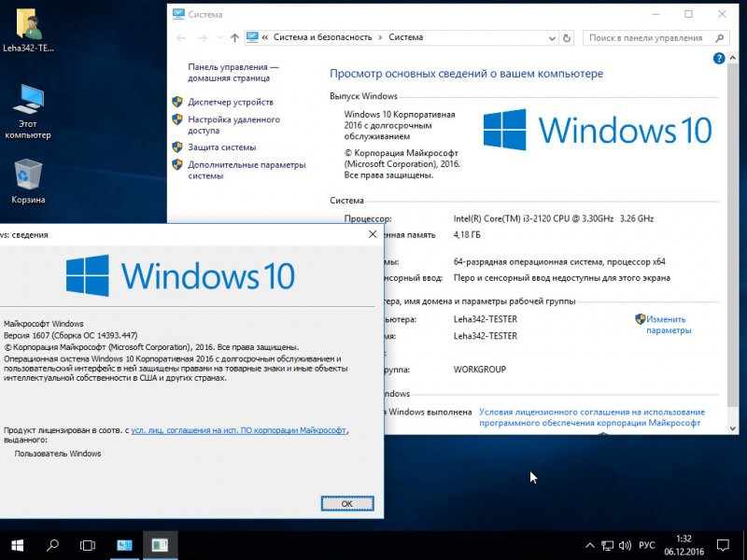The width and height of the screenshot is (747, 560).
Task: Click the scroll up arrow in System window
Action: [x=733, y=58]
